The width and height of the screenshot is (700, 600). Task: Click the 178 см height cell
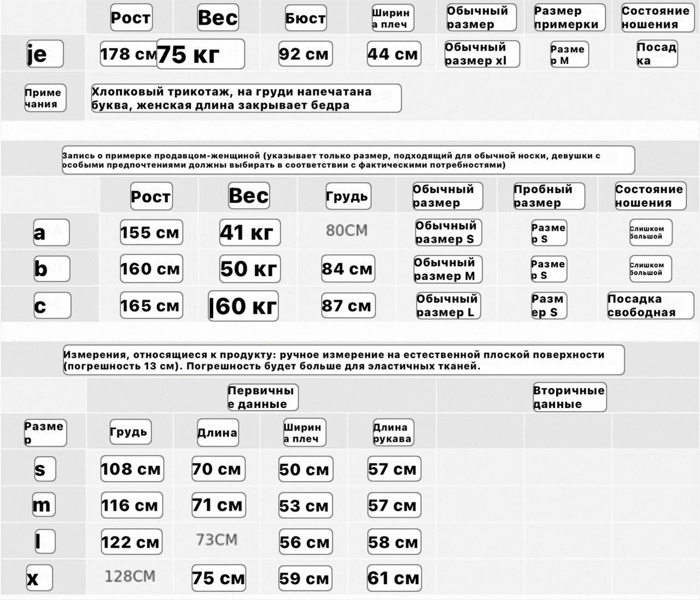click(128, 54)
